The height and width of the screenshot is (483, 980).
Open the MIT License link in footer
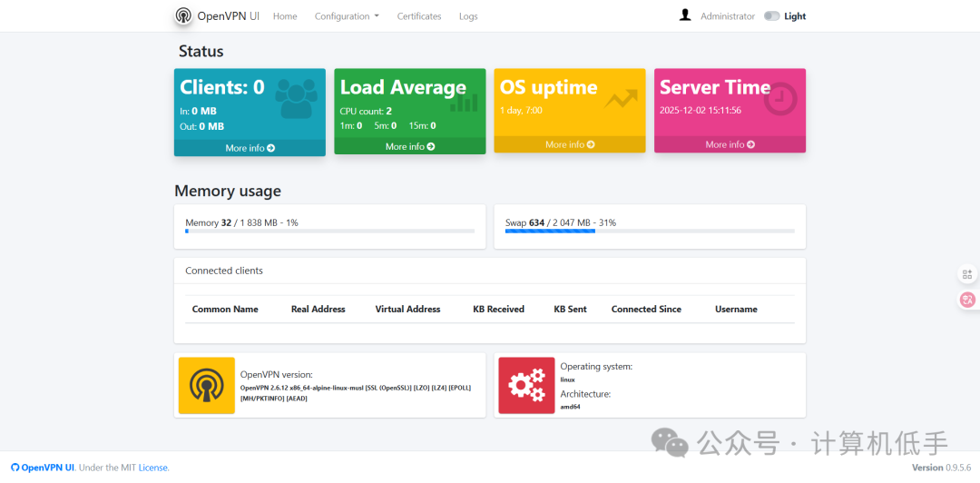click(153, 468)
